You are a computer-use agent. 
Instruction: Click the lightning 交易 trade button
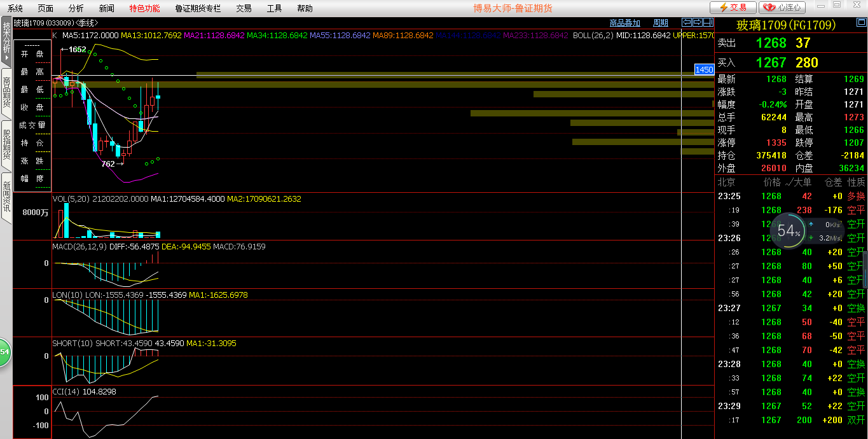pos(733,8)
